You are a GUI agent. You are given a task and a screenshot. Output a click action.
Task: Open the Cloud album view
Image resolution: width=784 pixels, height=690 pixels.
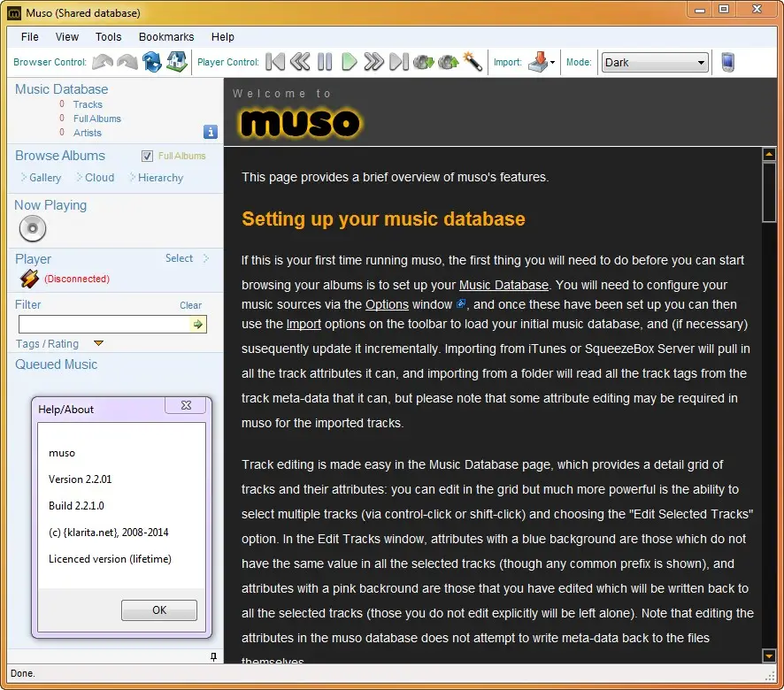coord(99,178)
